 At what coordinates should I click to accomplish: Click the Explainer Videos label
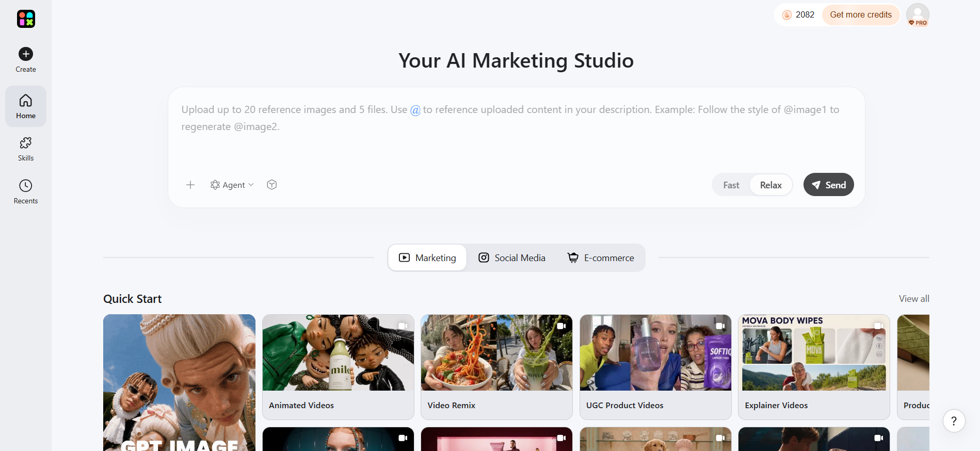[x=776, y=406]
